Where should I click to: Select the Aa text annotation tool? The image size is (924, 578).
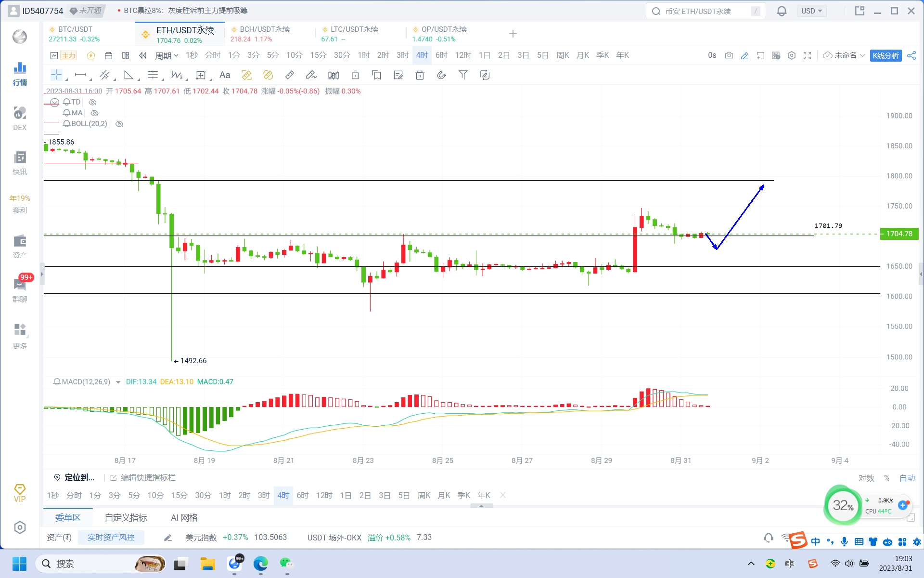click(224, 75)
